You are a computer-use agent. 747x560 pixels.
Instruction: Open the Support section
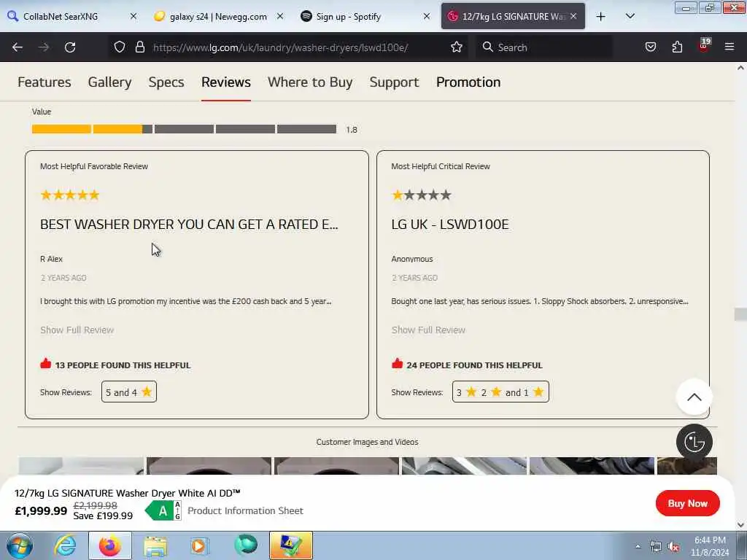[394, 82]
